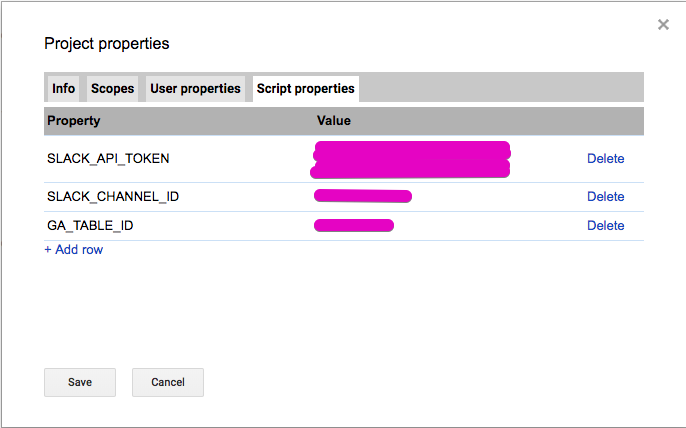Click the SLACK_CHANNEL_ID value field
Viewport: 686px width, 428px height.
[363, 196]
